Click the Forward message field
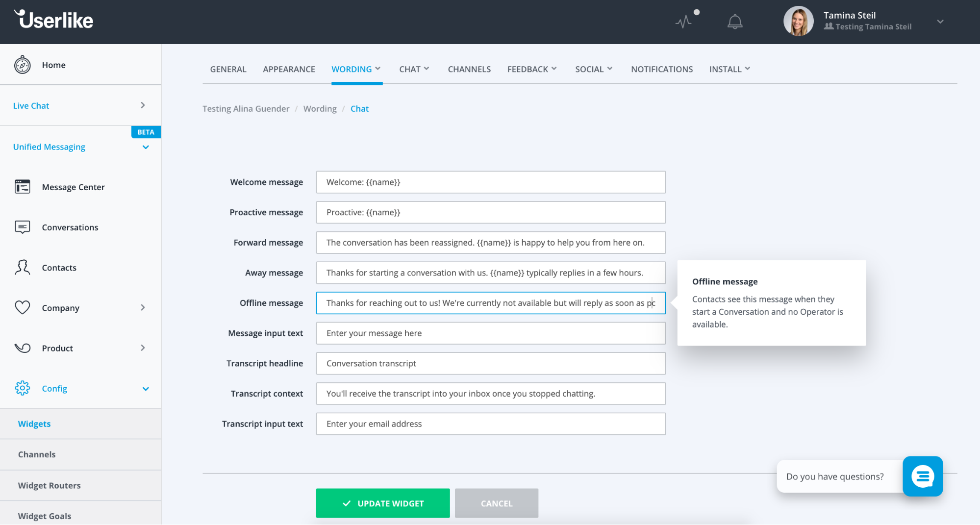 click(x=491, y=243)
